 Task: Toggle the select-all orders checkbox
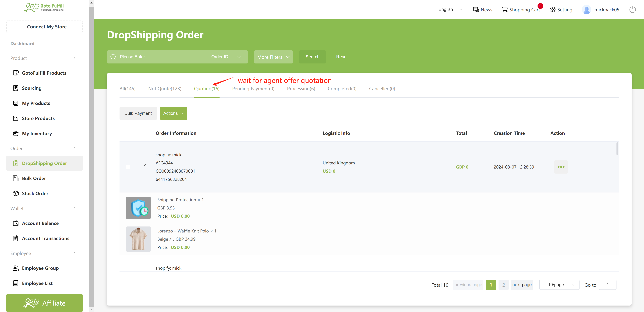click(128, 133)
